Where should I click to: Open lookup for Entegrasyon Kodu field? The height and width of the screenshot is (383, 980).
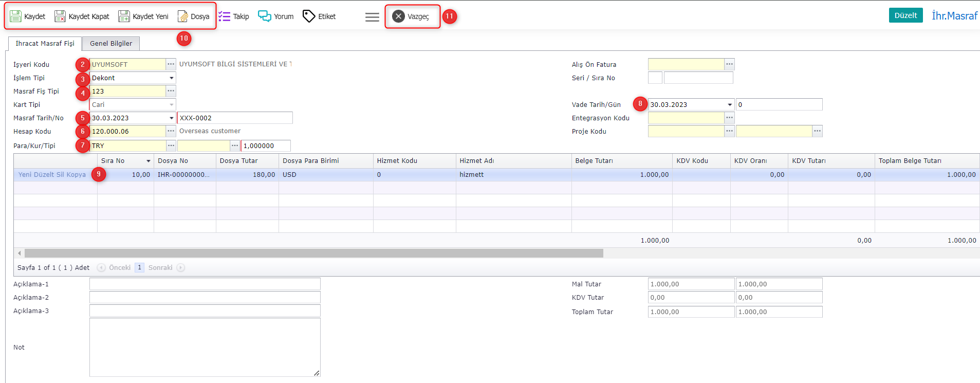click(729, 118)
